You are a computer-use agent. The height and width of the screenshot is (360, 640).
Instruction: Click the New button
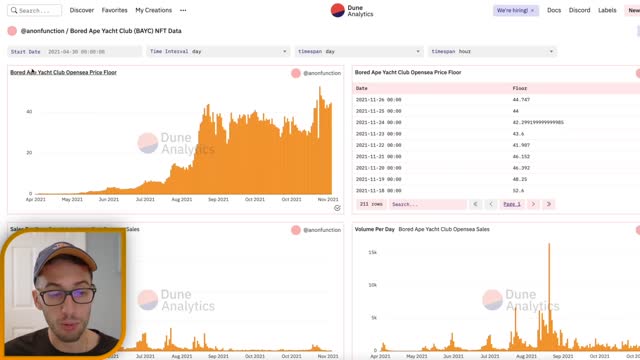click(633, 10)
